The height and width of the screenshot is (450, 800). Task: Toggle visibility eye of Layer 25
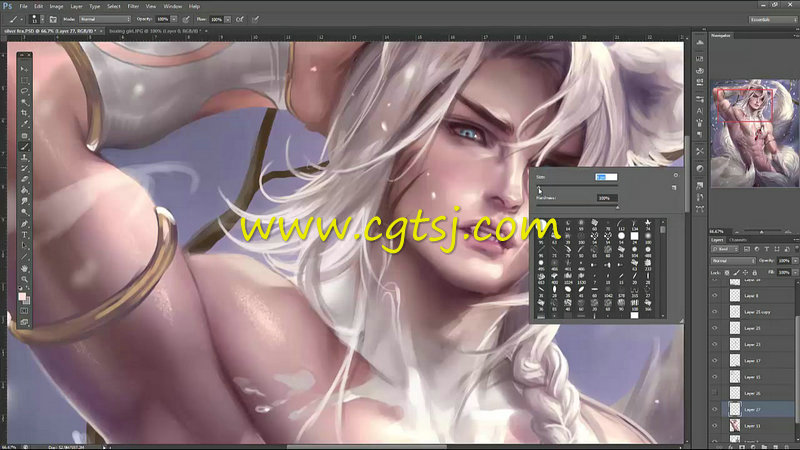click(x=715, y=328)
